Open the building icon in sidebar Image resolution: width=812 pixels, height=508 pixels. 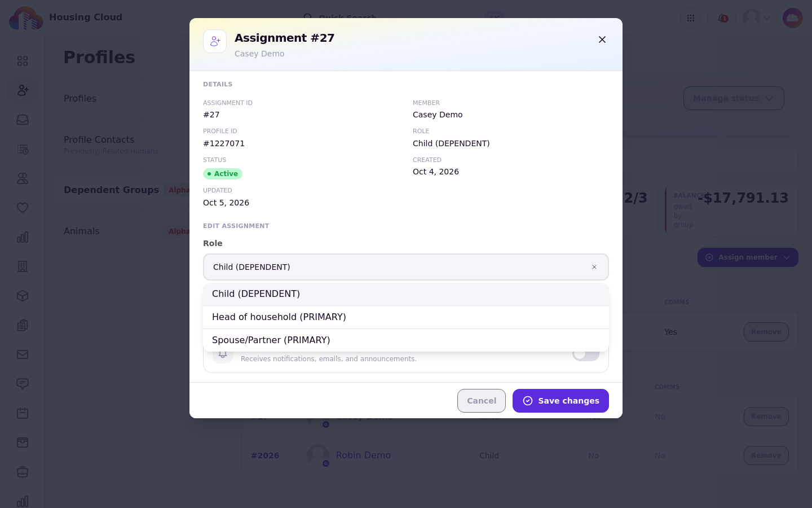(23, 266)
